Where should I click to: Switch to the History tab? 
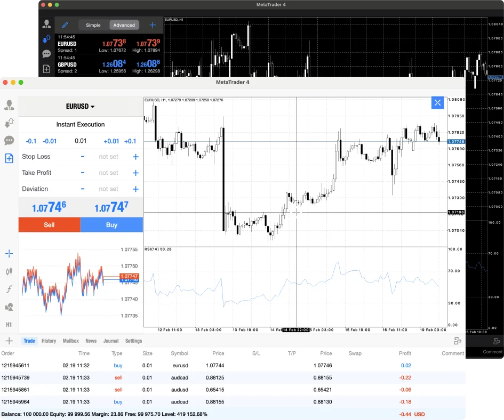[x=49, y=341]
